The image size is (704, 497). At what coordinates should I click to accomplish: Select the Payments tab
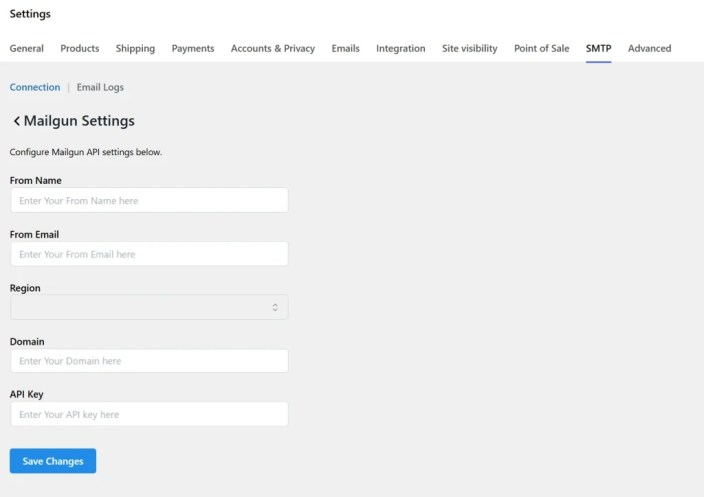tap(193, 48)
